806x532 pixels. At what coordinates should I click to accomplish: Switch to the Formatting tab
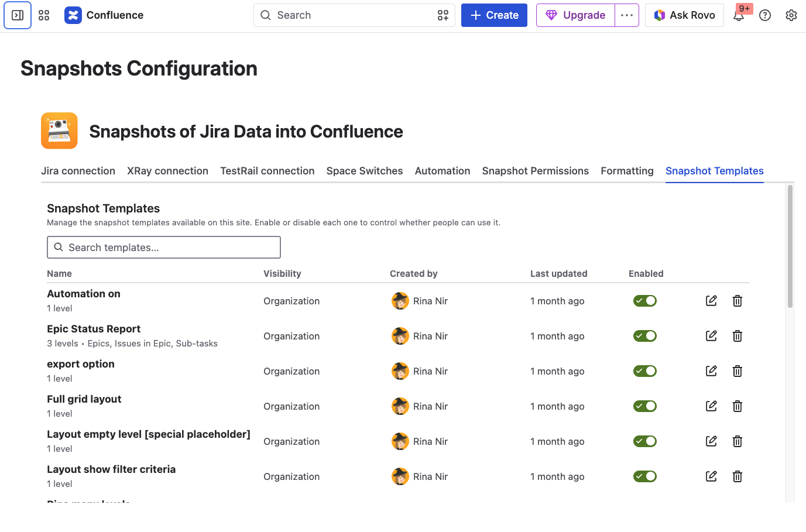pos(627,171)
